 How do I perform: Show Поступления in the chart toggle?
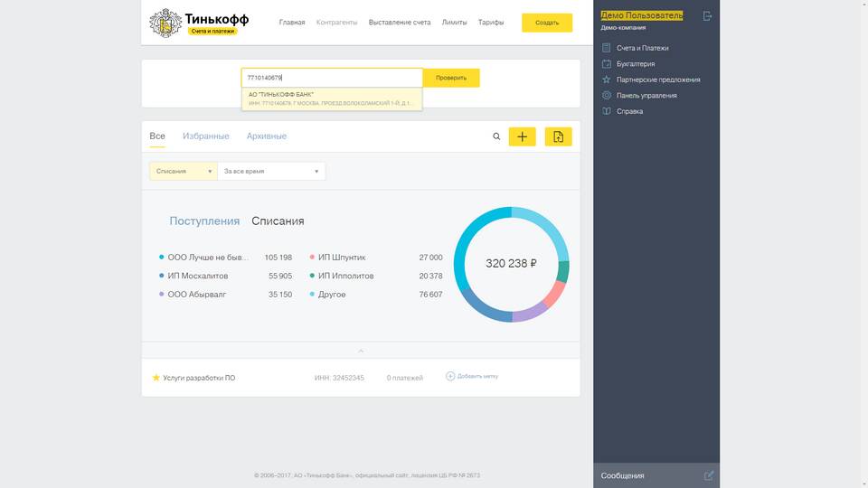point(204,221)
